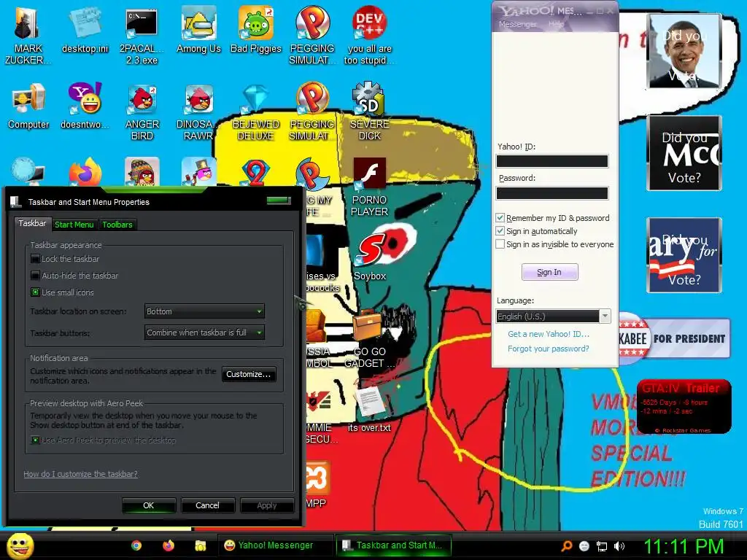This screenshot has height=560, width=747.
Task: Click the Yahoo Sign In button
Action: [549, 273]
